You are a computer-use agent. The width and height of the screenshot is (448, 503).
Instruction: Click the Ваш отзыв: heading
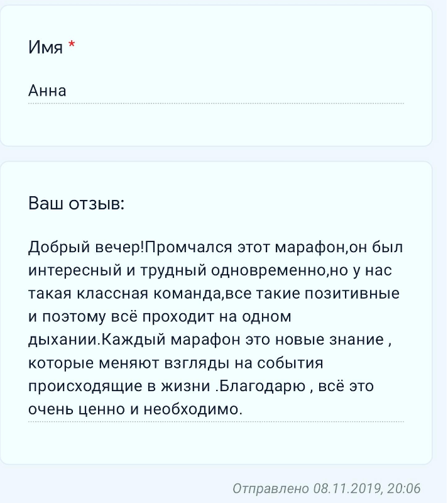point(77,204)
